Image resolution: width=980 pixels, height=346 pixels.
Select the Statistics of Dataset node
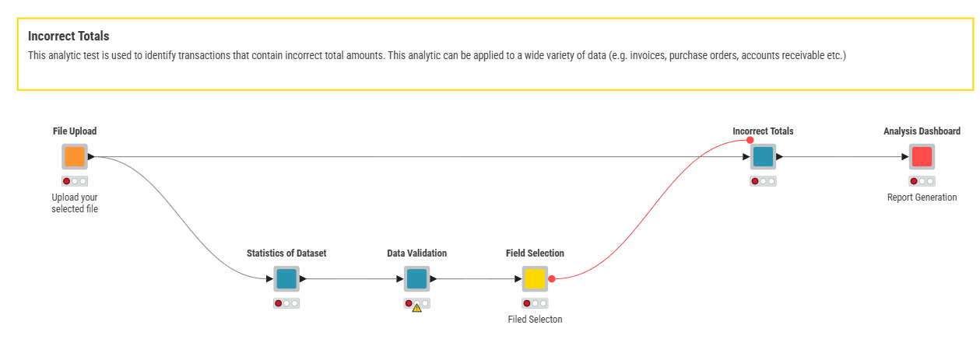click(286, 278)
